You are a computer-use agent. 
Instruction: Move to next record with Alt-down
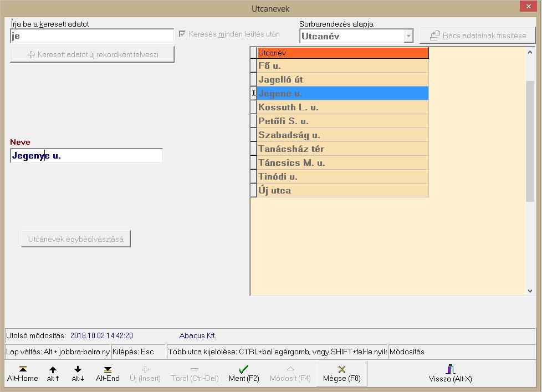coord(78,374)
